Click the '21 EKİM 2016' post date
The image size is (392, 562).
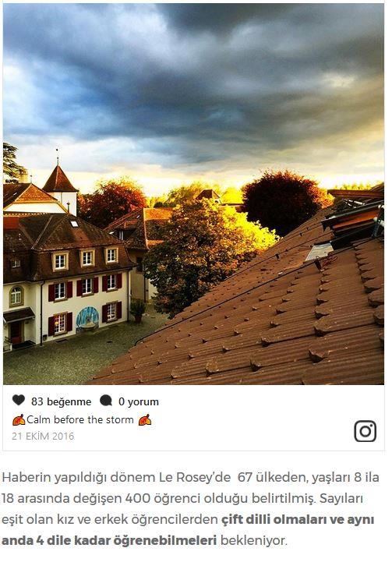(x=43, y=436)
